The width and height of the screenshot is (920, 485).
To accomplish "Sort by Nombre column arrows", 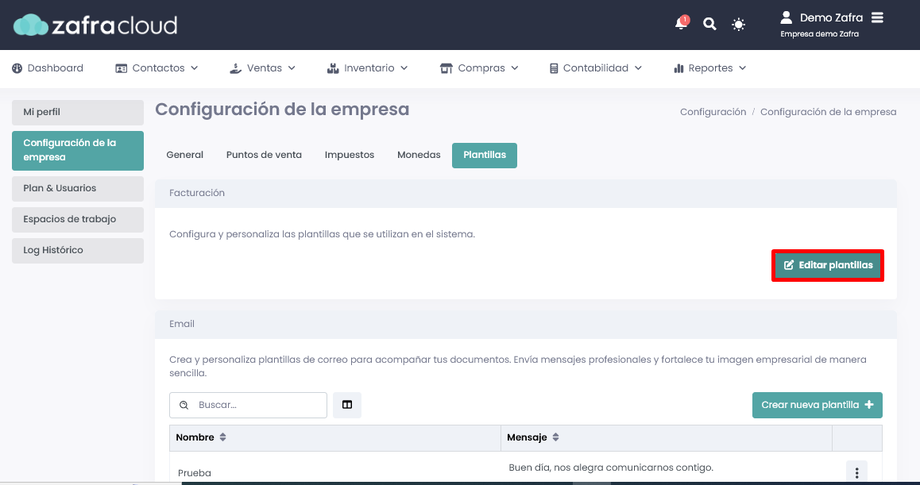I will pyautogui.click(x=223, y=437).
